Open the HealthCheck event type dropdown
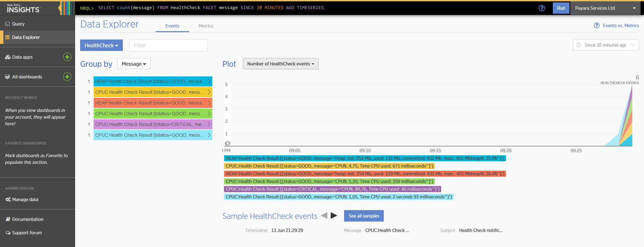Image resolution: width=644 pixels, height=247 pixels. pos(101,45)
